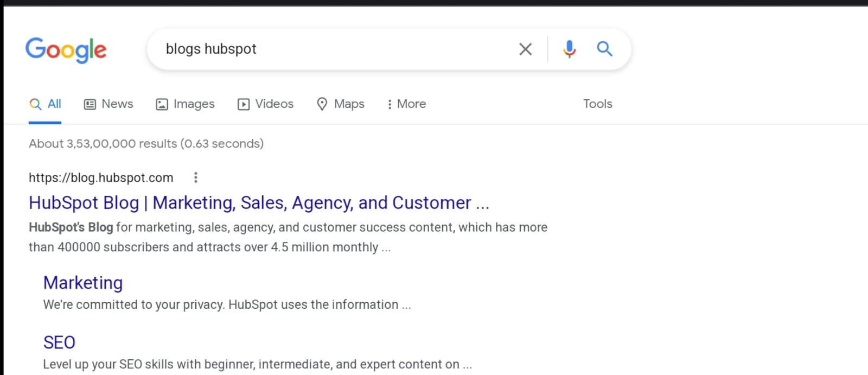Click the privacy snippet under Marketing
The width and height of the screenshot is (868, 375).
click(x=227, y=304)
